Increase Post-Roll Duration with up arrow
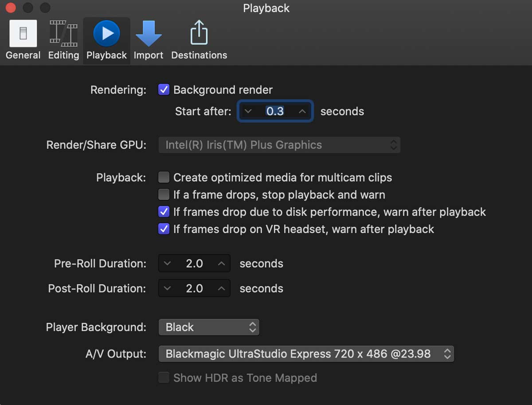Screen dimensions: 532x405 tap(222, 288)
